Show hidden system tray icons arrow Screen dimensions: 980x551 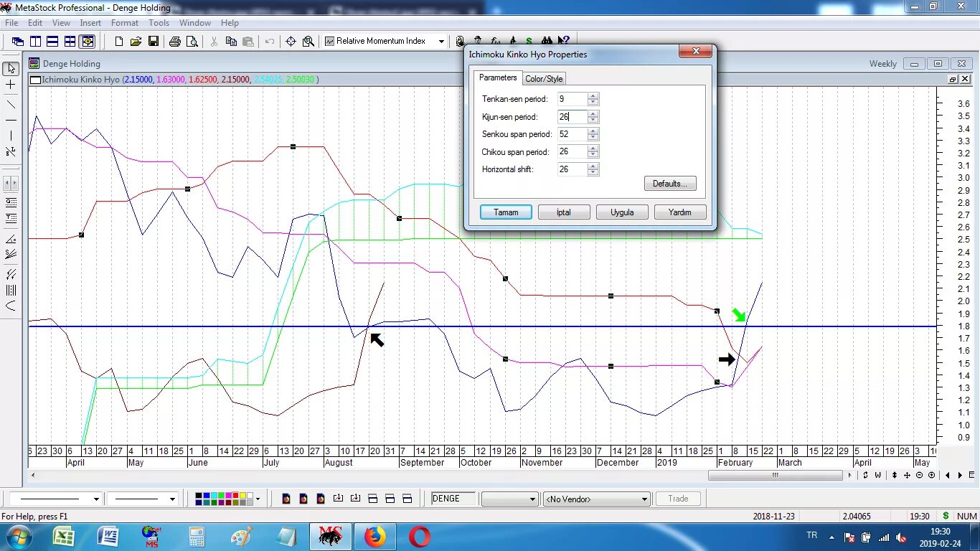pyautogui.click(x=831, y=537)
